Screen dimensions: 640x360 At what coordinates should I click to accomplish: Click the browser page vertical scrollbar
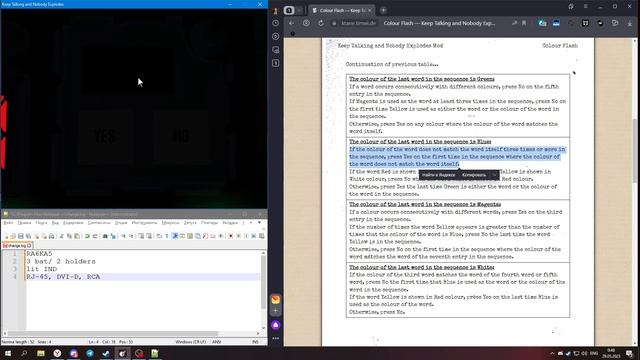pyautogui.click(x=635, y=151)
